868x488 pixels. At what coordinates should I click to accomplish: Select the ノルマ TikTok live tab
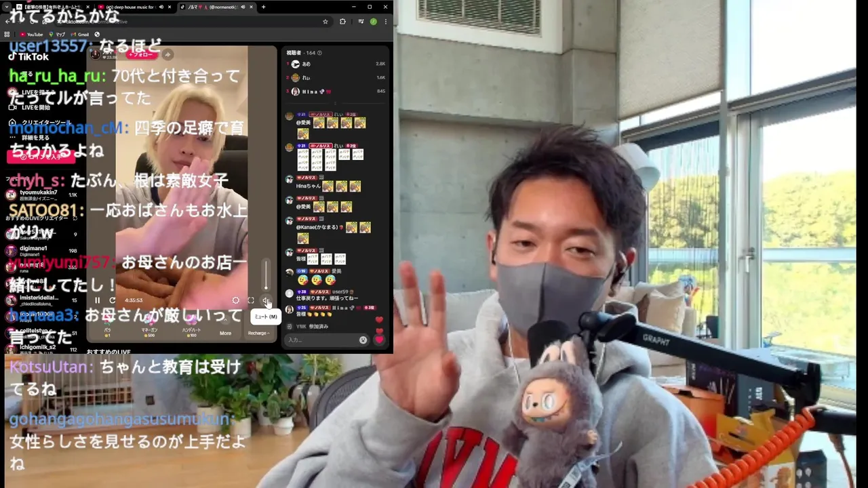[x=217, y=7]
